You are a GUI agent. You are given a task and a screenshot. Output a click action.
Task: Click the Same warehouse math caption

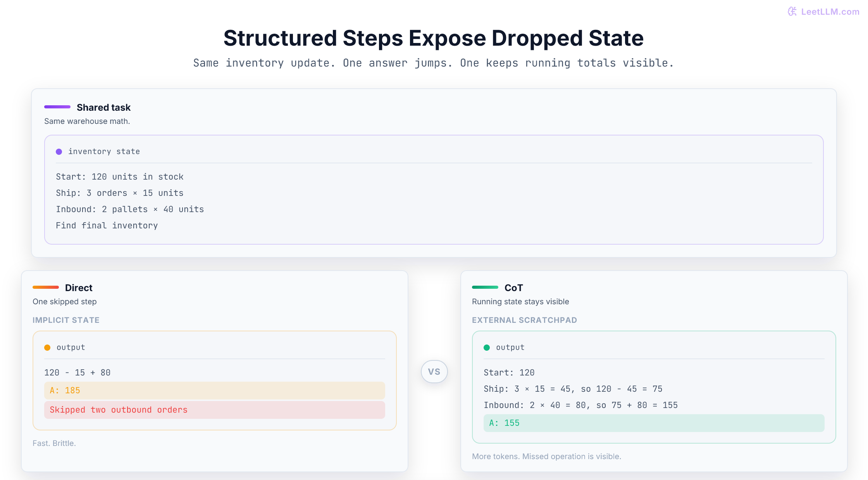(x=87, y=121)
